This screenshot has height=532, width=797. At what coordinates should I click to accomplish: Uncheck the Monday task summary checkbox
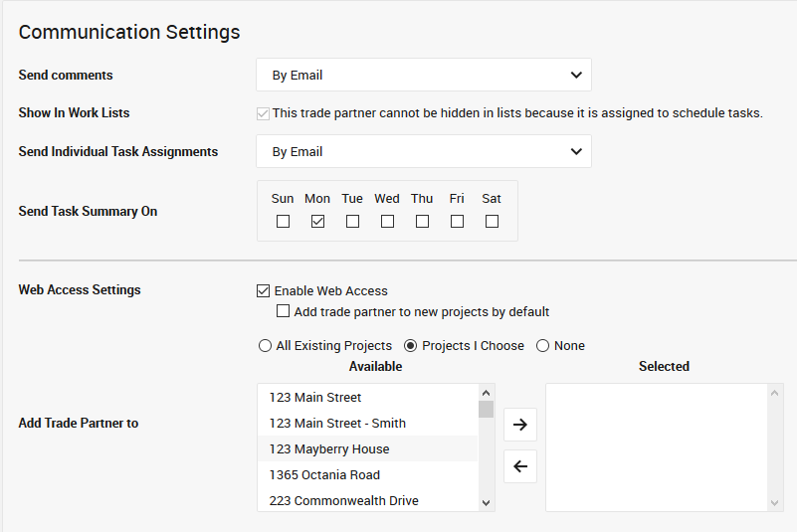pyautogui.click(x=317, y=222)
